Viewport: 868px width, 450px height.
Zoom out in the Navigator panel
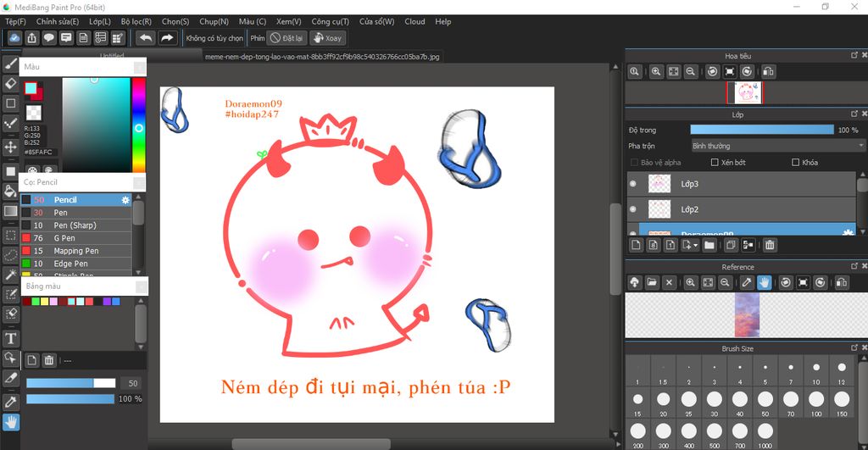690,71
